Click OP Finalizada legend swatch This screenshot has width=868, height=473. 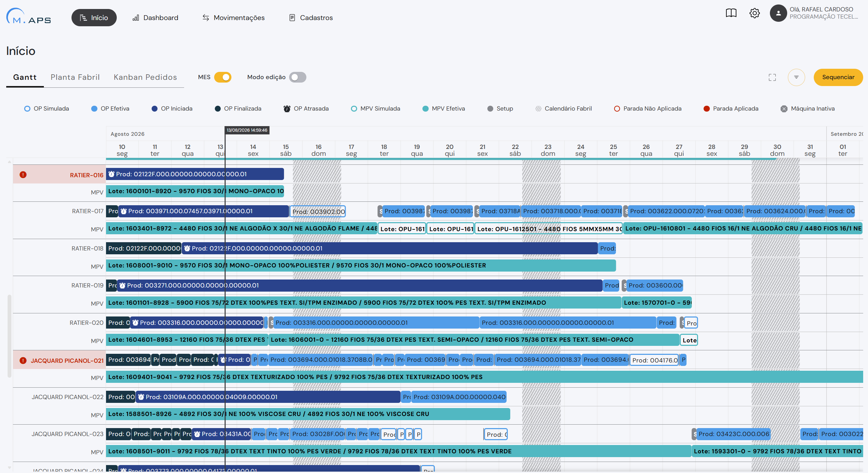pos(218,108)
